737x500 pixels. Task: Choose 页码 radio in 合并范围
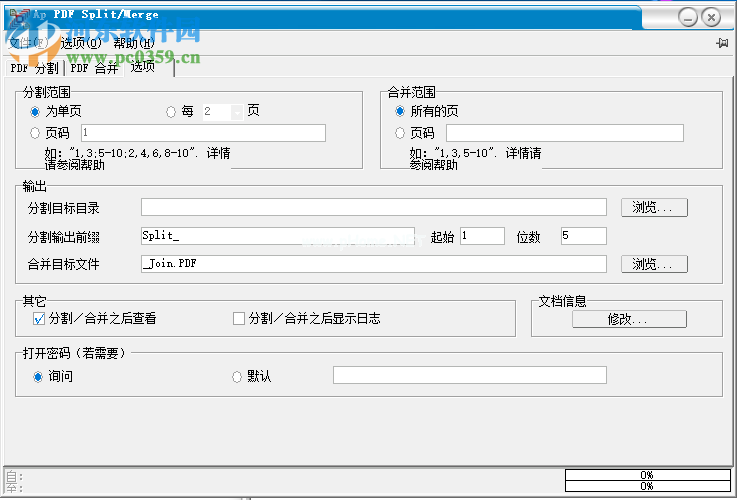click(400, 133)
